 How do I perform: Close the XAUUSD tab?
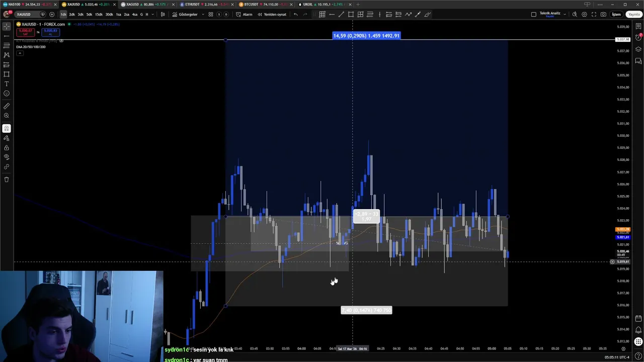[x=114, y=5]
